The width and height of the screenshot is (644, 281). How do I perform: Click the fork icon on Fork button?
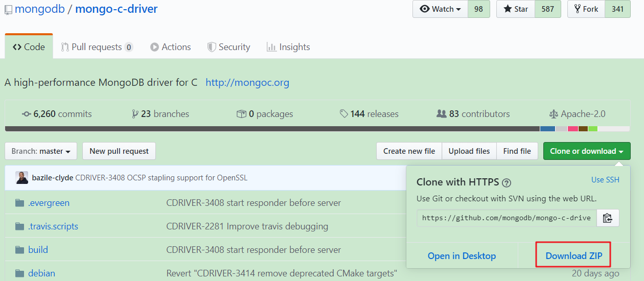(578, 9)
